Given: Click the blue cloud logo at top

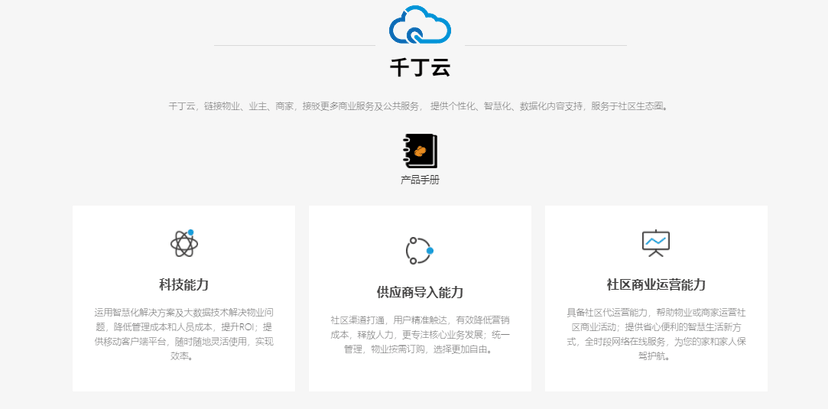Looking at the screenshot, I should [x=420, y=24].
